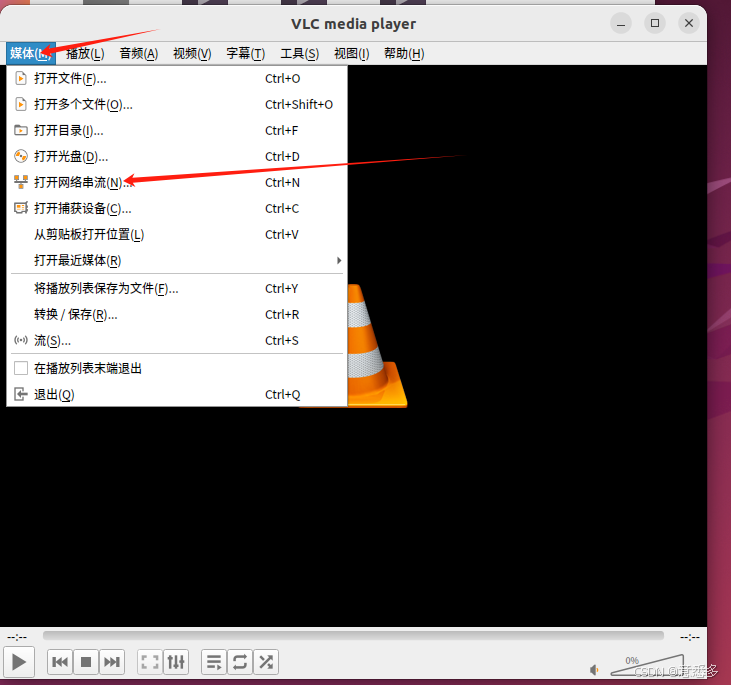Maximize the VLC media player window
The height and width of the screenshot is (685, 731).
coord(655,23)
